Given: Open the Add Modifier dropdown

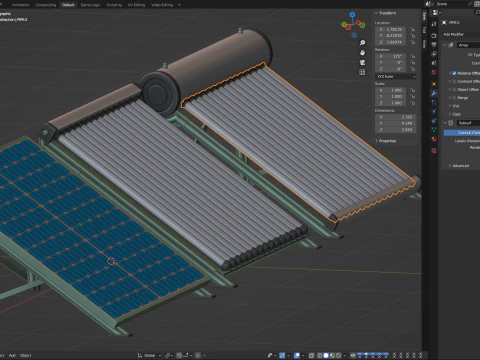Looking at the screenshot, I should coord(461,34).
